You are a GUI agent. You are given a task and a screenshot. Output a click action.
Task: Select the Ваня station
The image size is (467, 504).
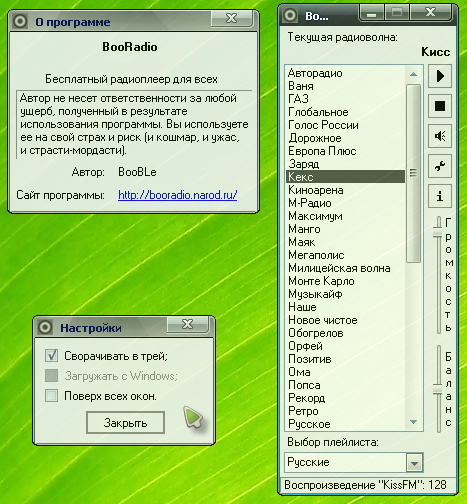click(345, 86)
